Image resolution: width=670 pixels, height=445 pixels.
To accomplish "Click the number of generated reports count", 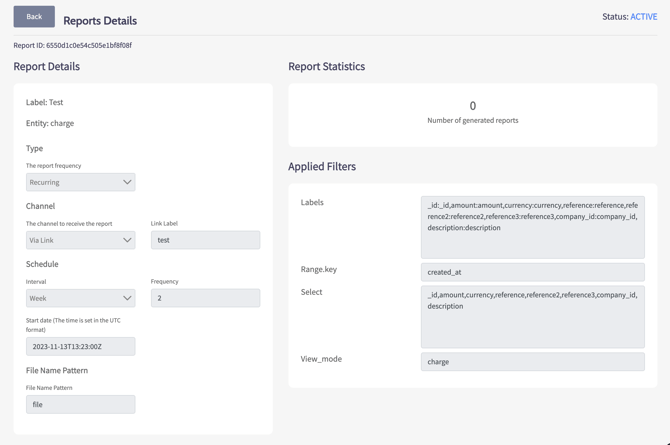I will coord(473,106).
